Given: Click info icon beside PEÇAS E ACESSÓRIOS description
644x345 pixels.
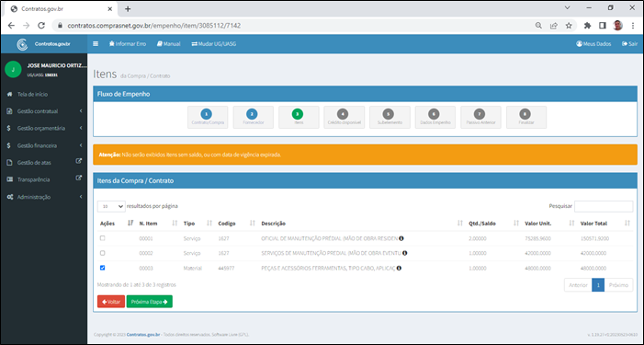Looking at the screenshot, I should tap(399, 268).
